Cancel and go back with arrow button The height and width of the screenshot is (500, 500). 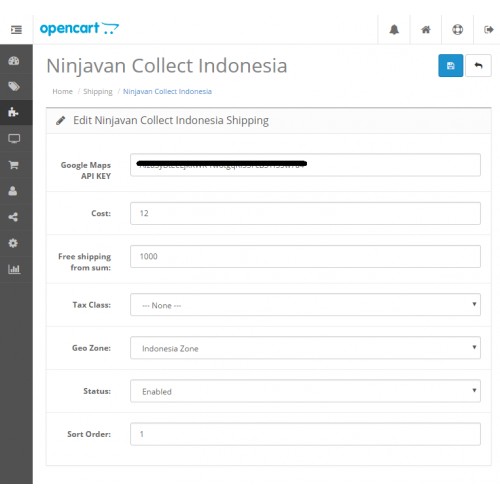coord(478,66)
